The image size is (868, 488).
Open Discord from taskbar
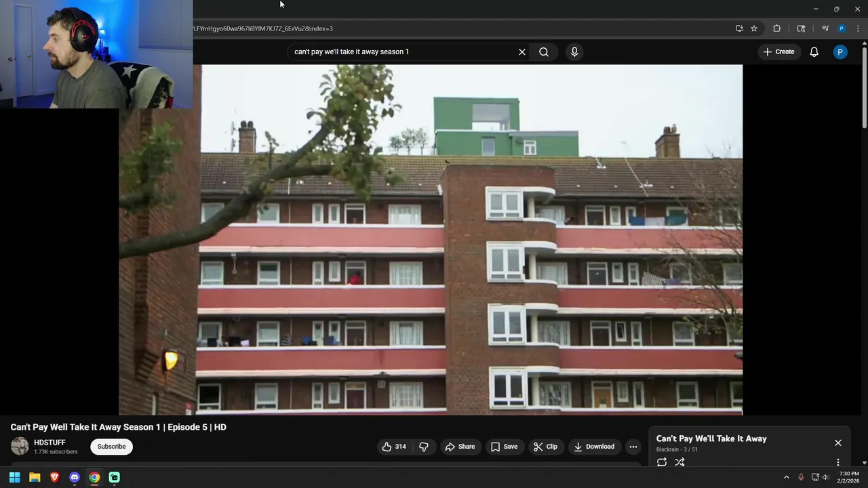(75, 477)
